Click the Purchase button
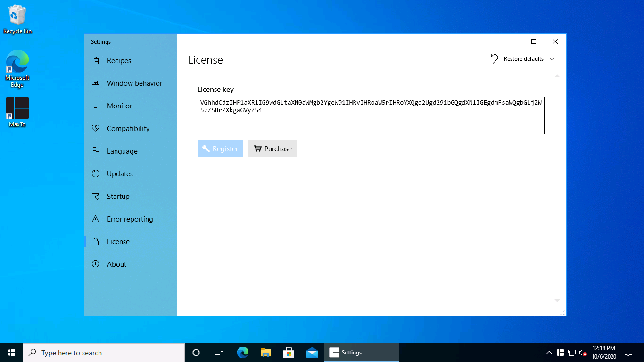 (x=272, y=148)
